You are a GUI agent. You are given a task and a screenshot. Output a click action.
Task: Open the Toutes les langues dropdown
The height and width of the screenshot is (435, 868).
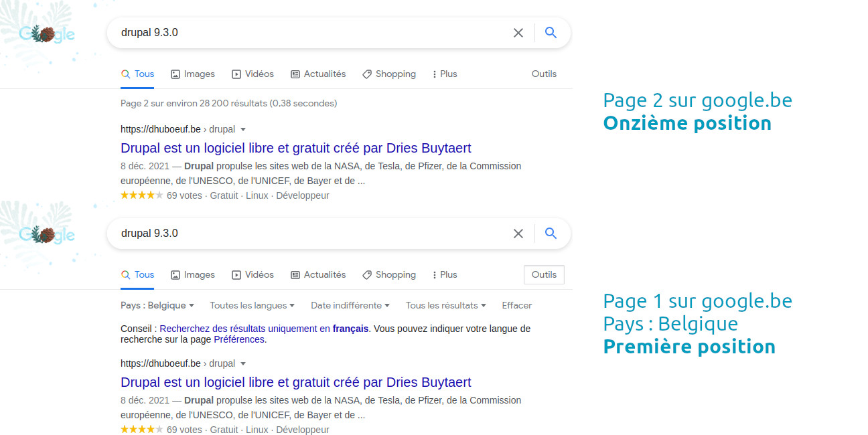pos(252,306)
